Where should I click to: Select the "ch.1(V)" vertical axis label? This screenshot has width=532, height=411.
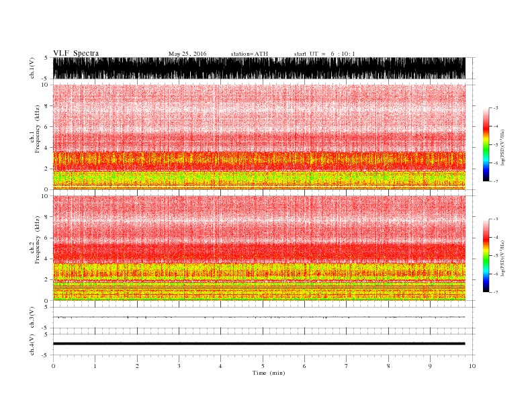(32, 68)
